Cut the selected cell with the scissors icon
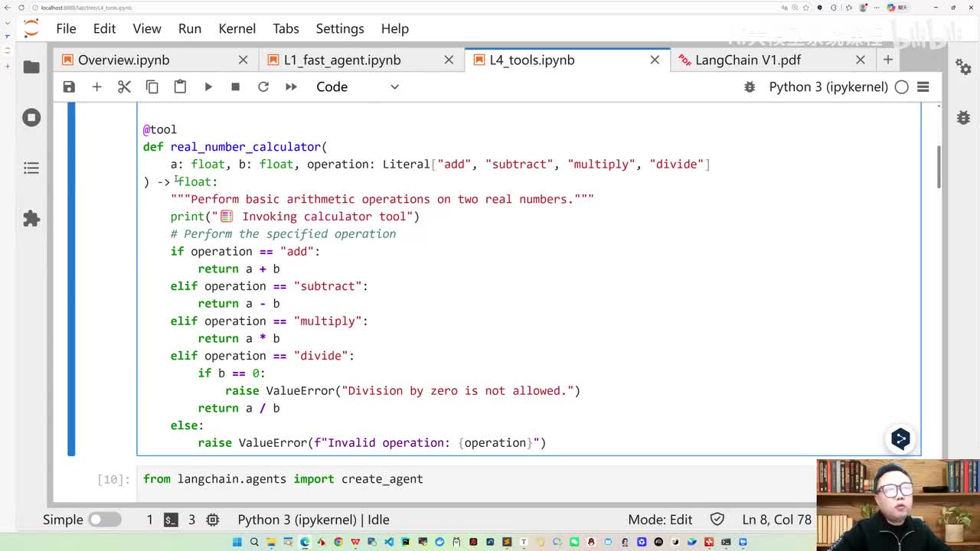Image resolution: width=980 pixels, height=551 pixels. (124, 86)
